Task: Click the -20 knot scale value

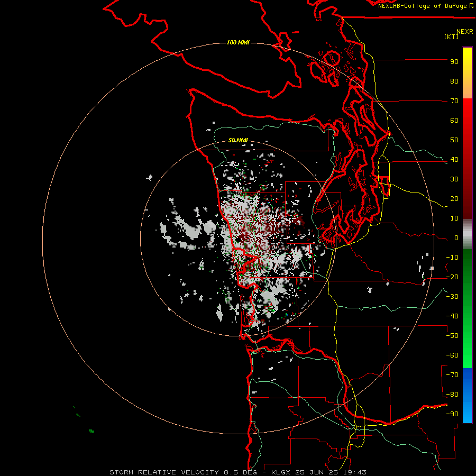Action: pyautogui.click(x=452, y=277)
